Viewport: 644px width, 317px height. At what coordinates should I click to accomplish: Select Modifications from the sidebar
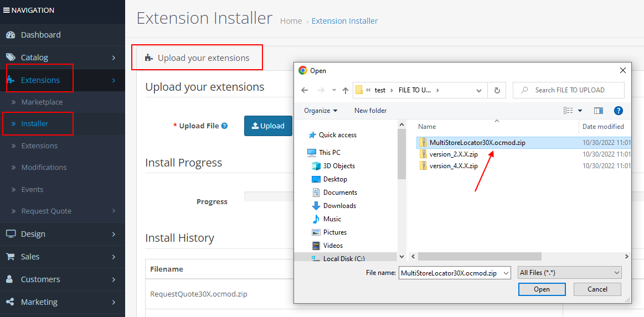pos(44,168)
